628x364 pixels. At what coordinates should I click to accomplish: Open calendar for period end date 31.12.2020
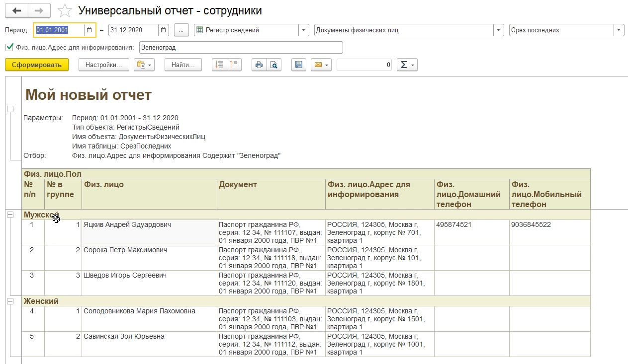click(x=164, y=30)
